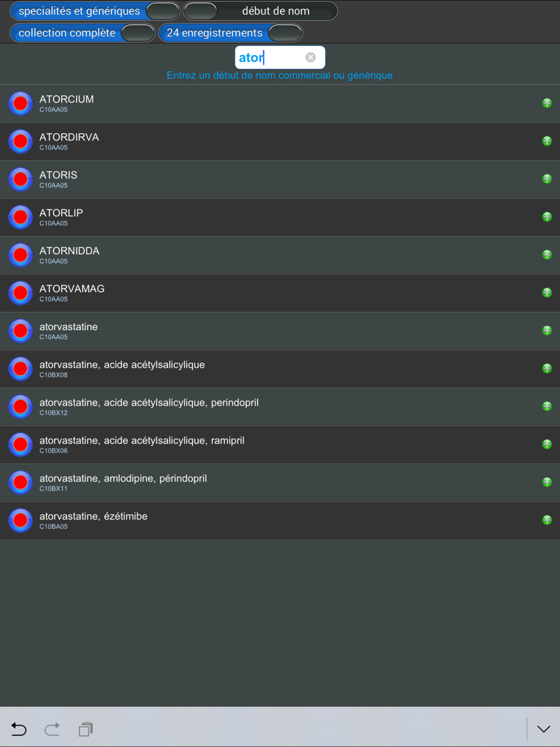Expand the ATORDIRVA entry with its plus
This screenshot has height=747, width=560.
click(x=547, y=141)
